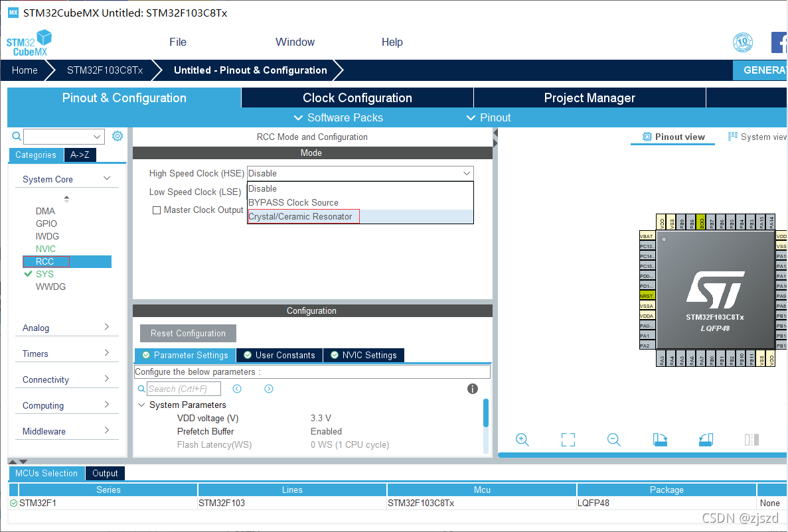Screen dimensions: 788x532
Task: Go to Home breadcrumb
Action: pyautogui.click(x=25, y=70)
